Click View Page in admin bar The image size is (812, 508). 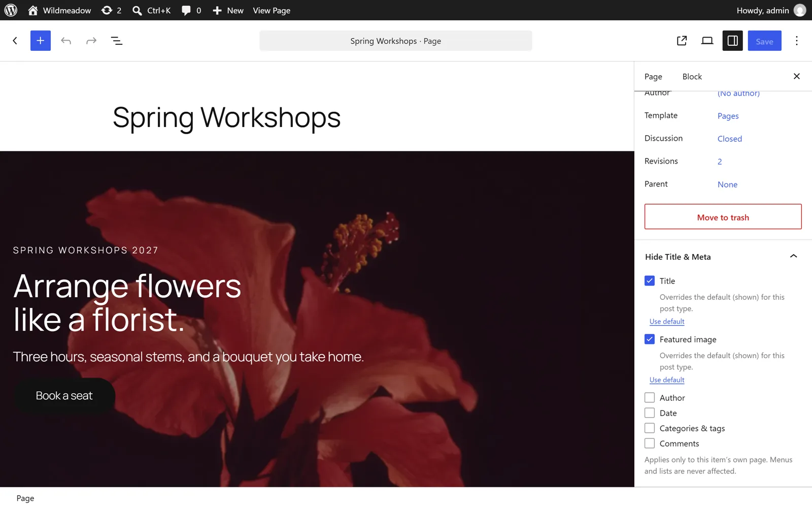pos(272,10)
